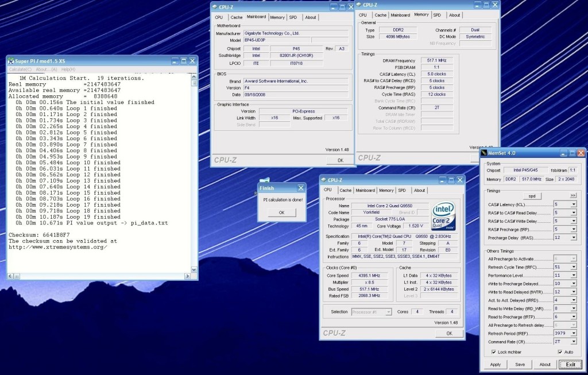Screen dimensions: 588x375
Task: Close the Memory CPU-Z window
Action: pos(495,5)
